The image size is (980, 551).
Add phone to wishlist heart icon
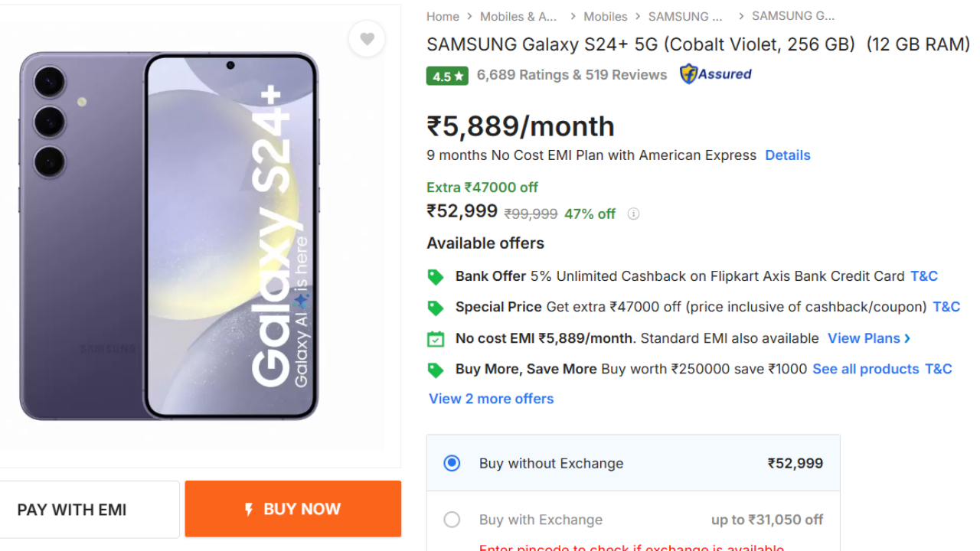367,39
